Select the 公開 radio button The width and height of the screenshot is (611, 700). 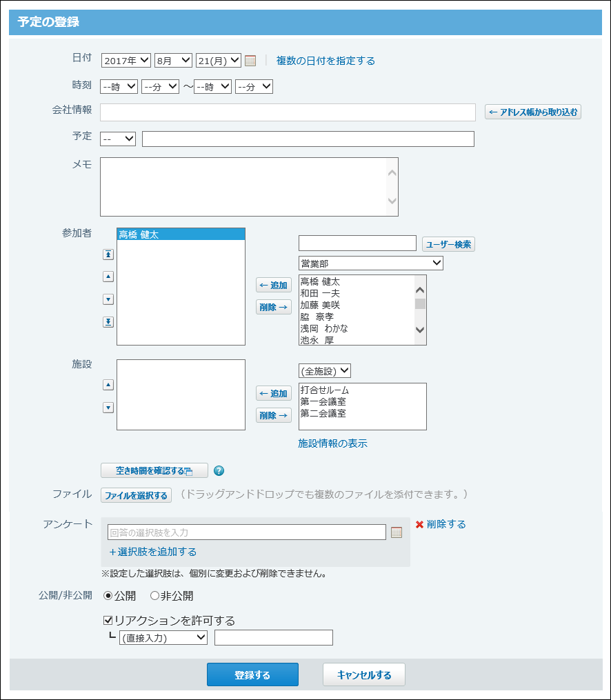(108, 596)
